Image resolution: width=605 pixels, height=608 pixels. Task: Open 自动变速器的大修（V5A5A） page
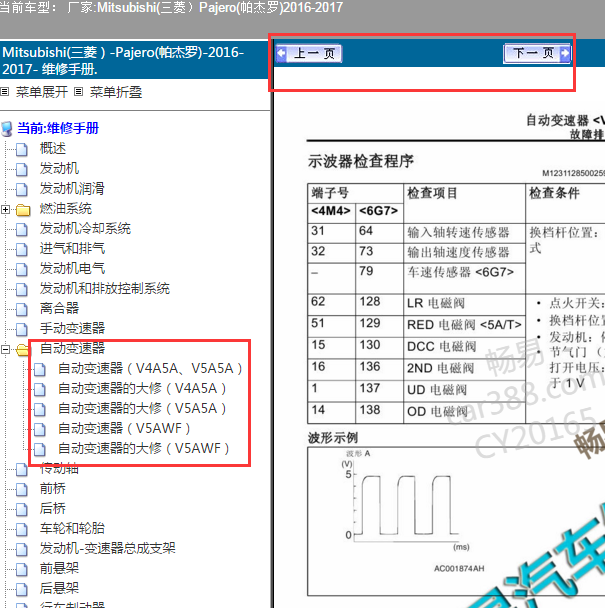(x=142, y=409)
